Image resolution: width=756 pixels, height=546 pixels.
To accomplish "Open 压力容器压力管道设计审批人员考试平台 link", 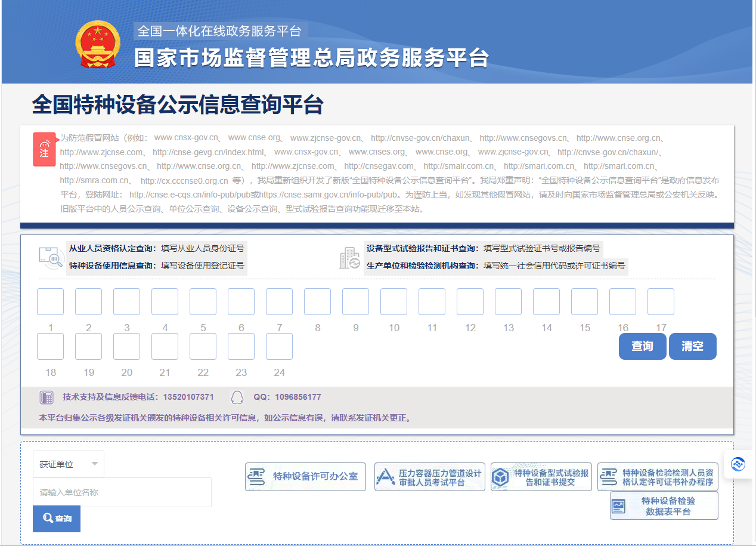I will [429, 477].
